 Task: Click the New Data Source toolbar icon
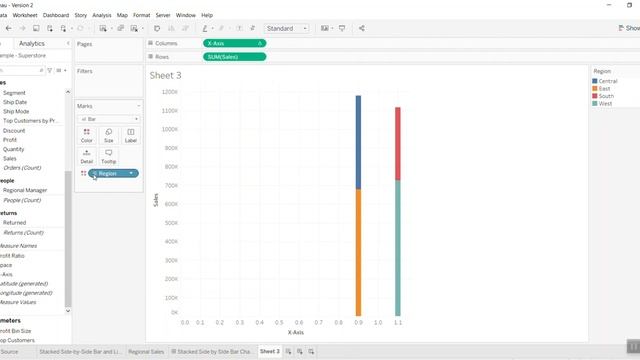(x=50, y=28)
